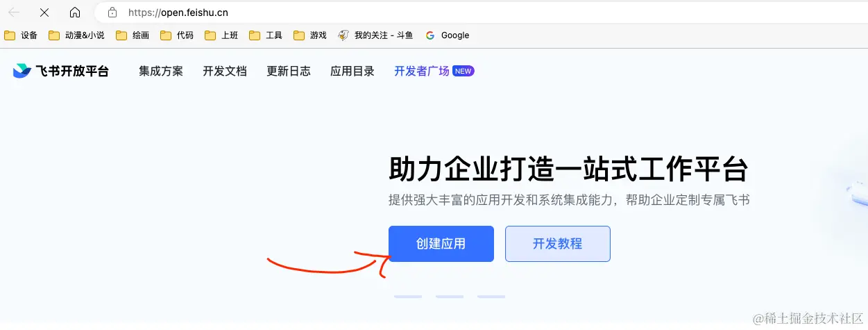Open the Google bookmark
868x330 pixels.
(x=448, y=35)
